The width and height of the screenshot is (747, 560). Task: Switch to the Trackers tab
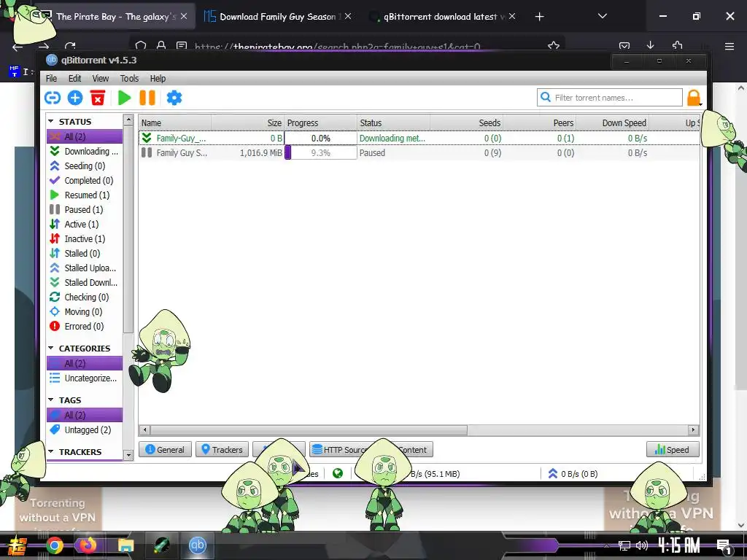(x=222, y=449)
